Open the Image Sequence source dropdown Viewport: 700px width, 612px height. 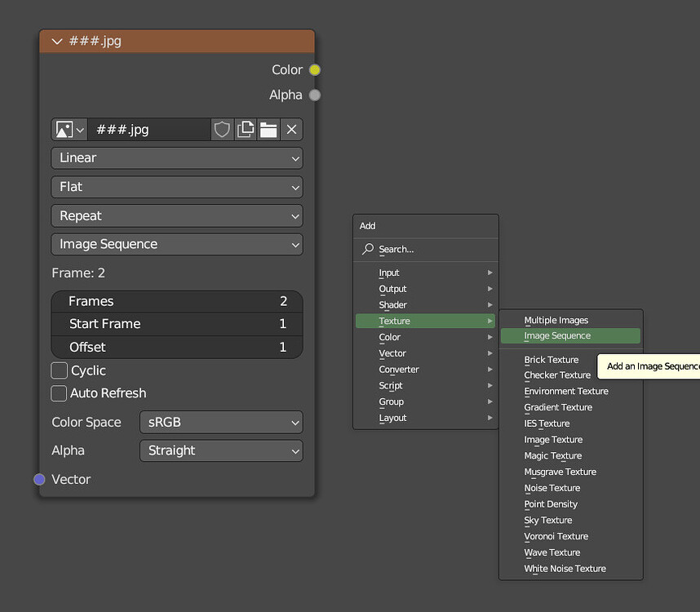pyautogui.click(x=177, y=245)
